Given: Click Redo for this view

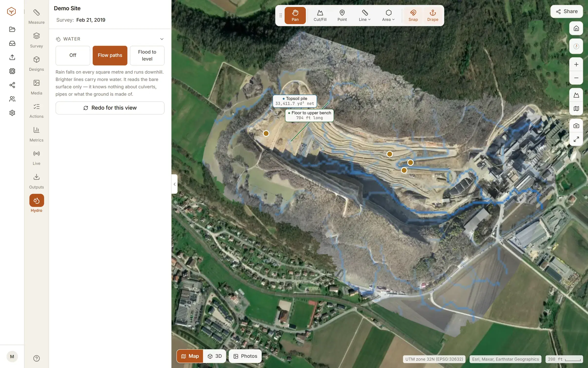Looking at the screenshot, I should [x=110, y=108].
